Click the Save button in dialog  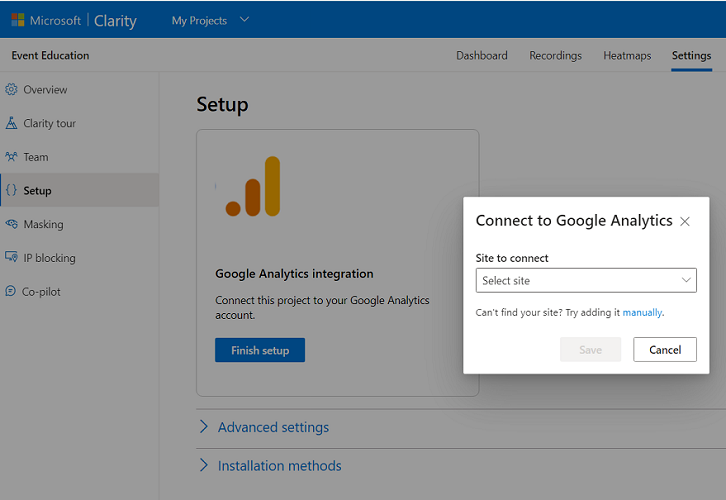click(590, 350)
